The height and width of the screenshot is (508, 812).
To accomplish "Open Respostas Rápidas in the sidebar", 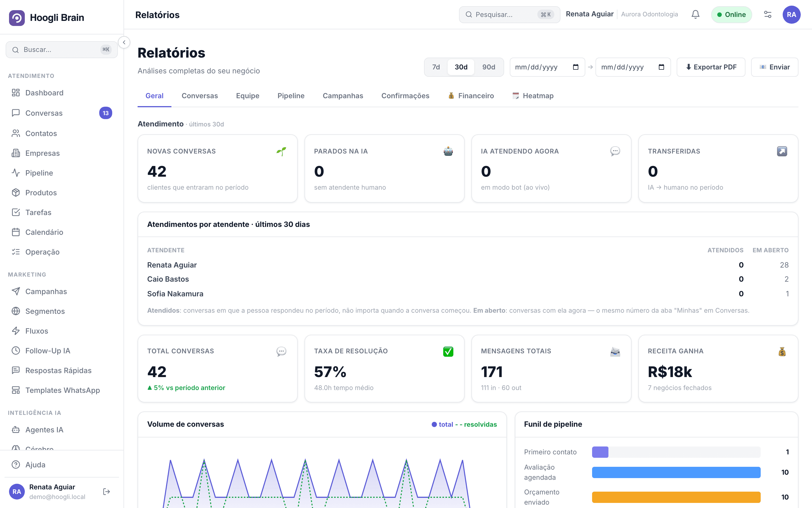I will click(x=62, y=371).
